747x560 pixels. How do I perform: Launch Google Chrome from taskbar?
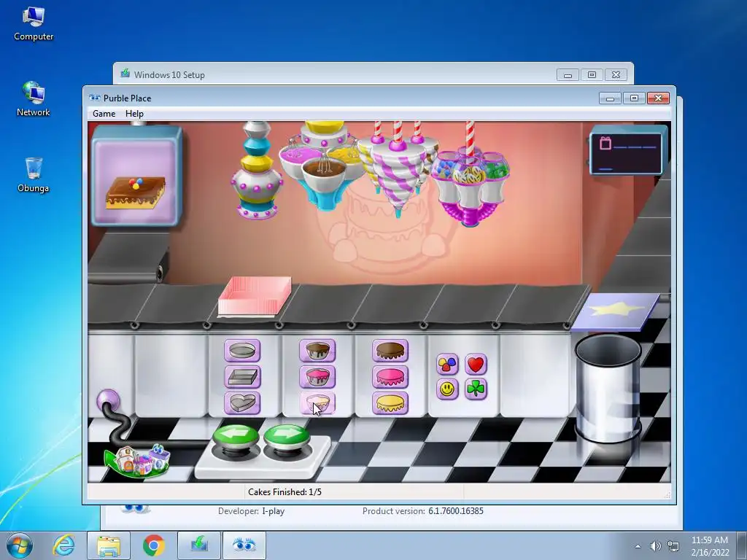click(x=153, y=545)
